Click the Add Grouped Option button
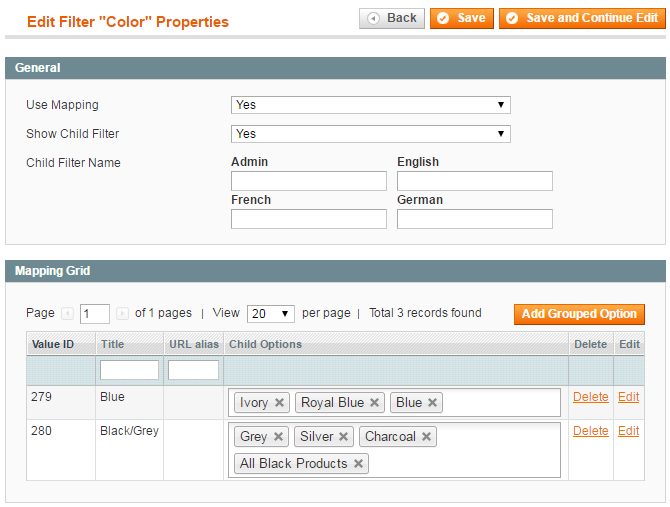This screenshot has height=507, width=670. pos(579,314)
